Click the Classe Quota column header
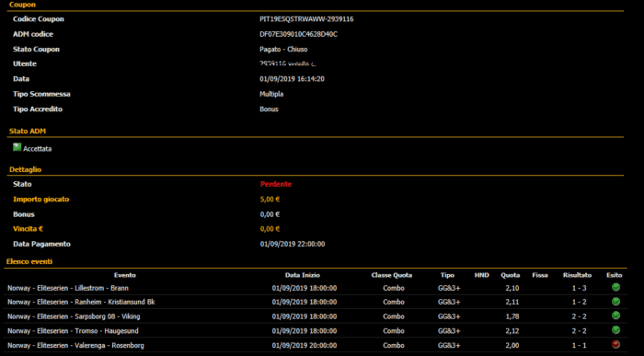The image size is (644, 356). click(x=391, y=275)
